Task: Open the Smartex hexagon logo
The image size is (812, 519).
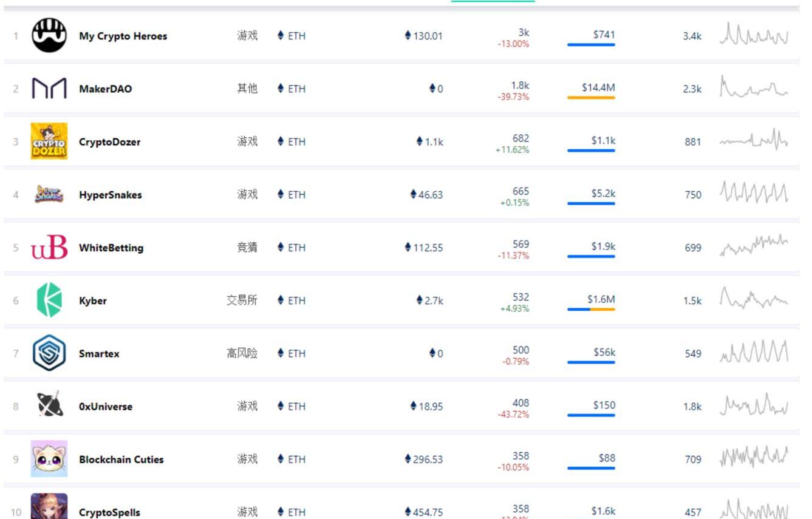Action: pyautogui.click(x=49, y=353)
